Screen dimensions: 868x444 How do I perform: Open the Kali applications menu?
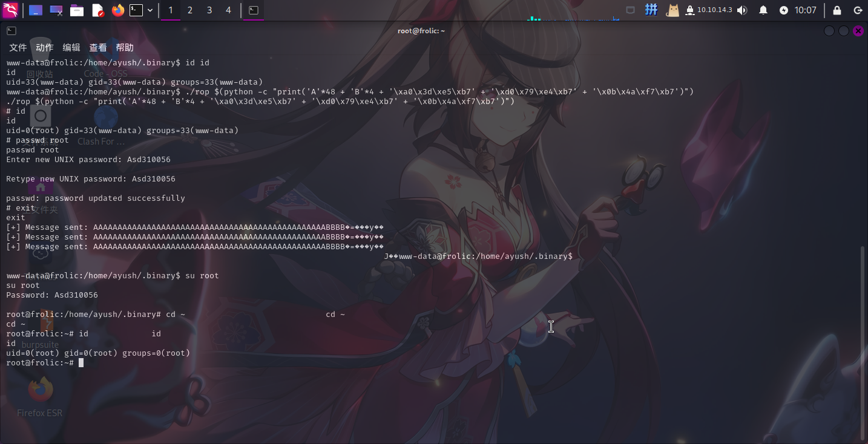(10, 10)
